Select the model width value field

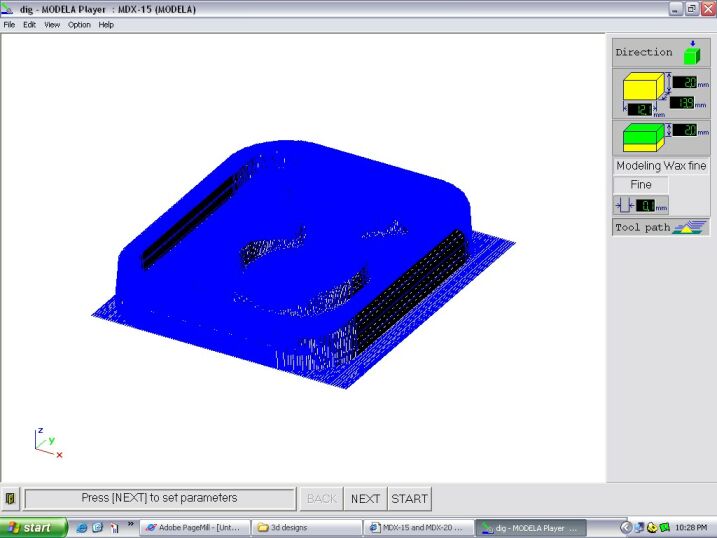coord(639,109)
